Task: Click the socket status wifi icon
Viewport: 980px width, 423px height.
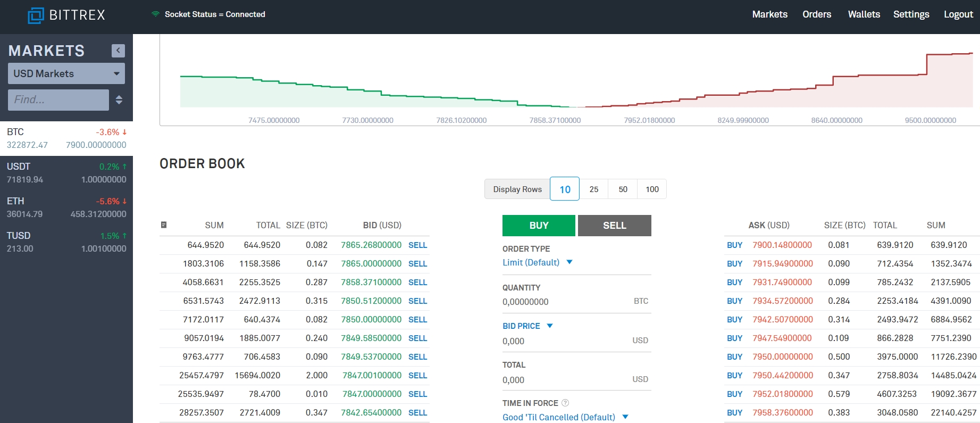Action: pyautogui.click(x=155, y=14)
